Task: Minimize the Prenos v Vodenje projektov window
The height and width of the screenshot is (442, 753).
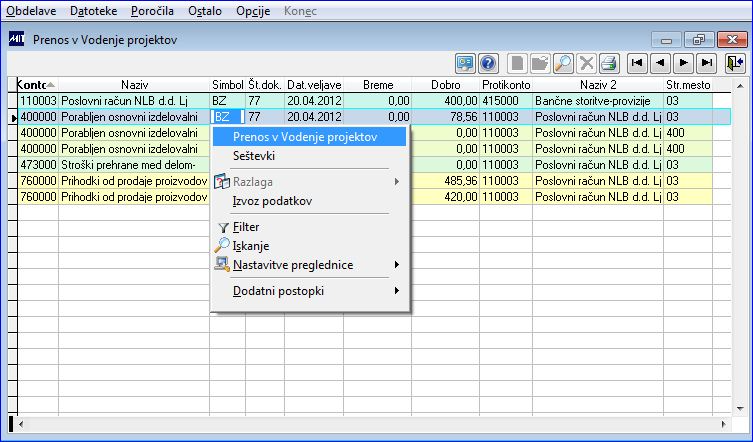Action: 666,40
